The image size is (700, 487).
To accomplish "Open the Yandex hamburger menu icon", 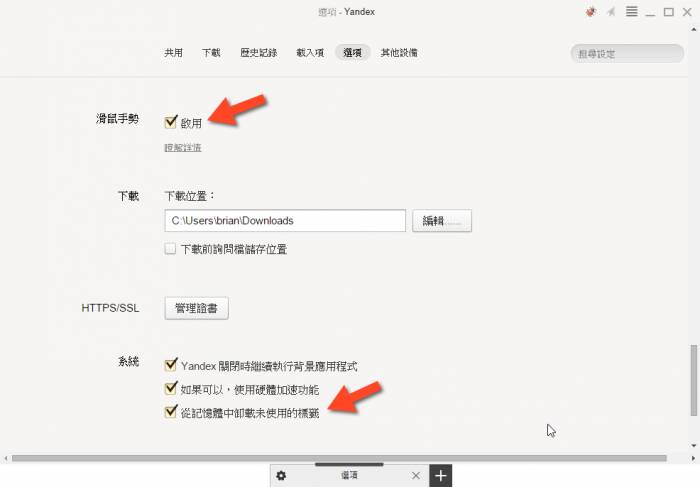I will click(x=631, y=12).
